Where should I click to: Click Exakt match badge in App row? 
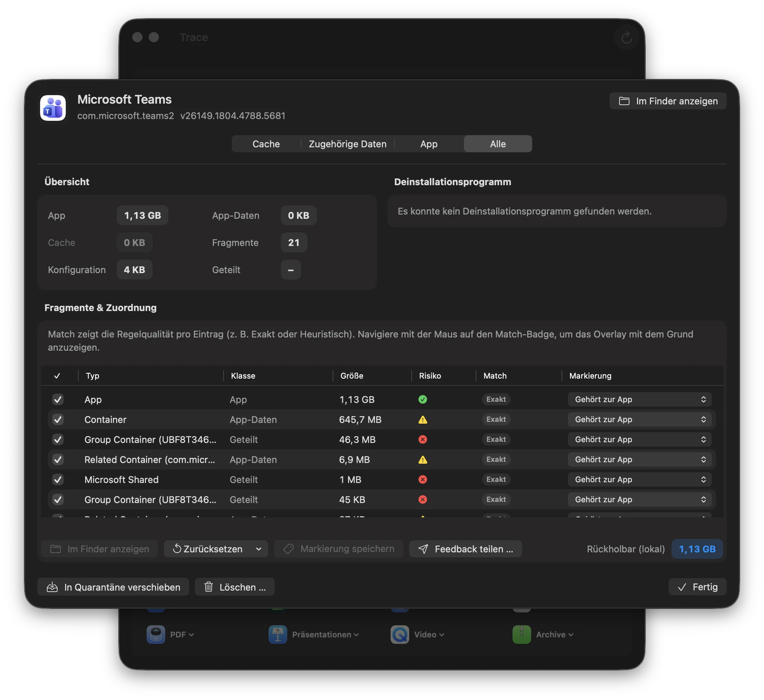click(496, 399)
